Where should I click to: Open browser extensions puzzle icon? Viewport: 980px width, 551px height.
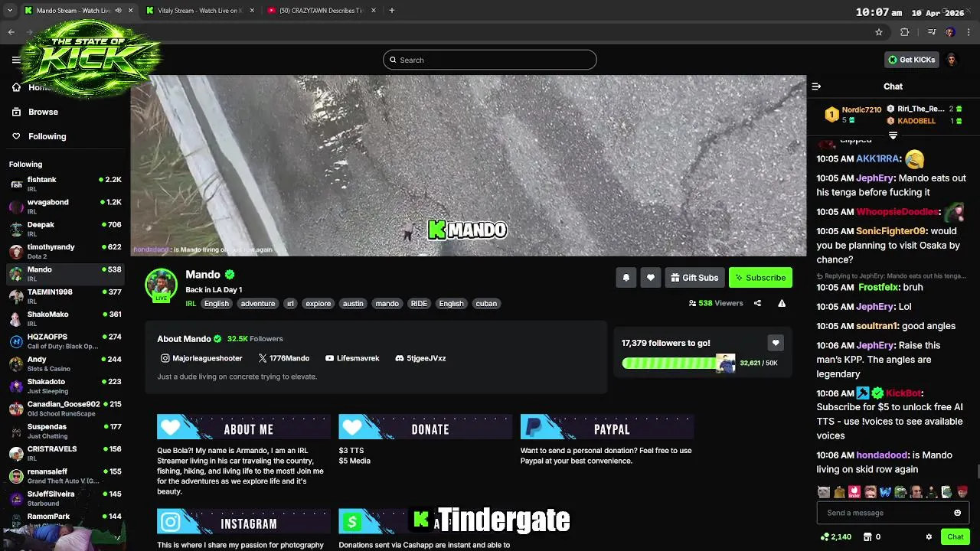pos(904,32)
